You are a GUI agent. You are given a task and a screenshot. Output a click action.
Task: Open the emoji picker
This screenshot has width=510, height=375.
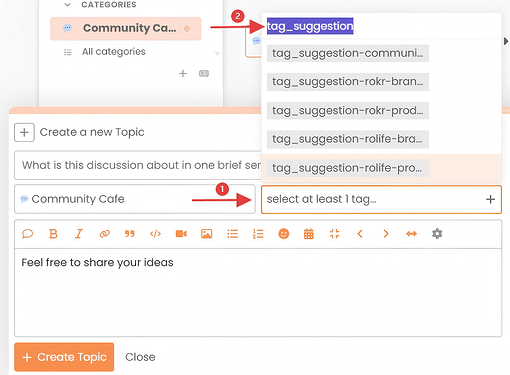(x=284, y=234)
